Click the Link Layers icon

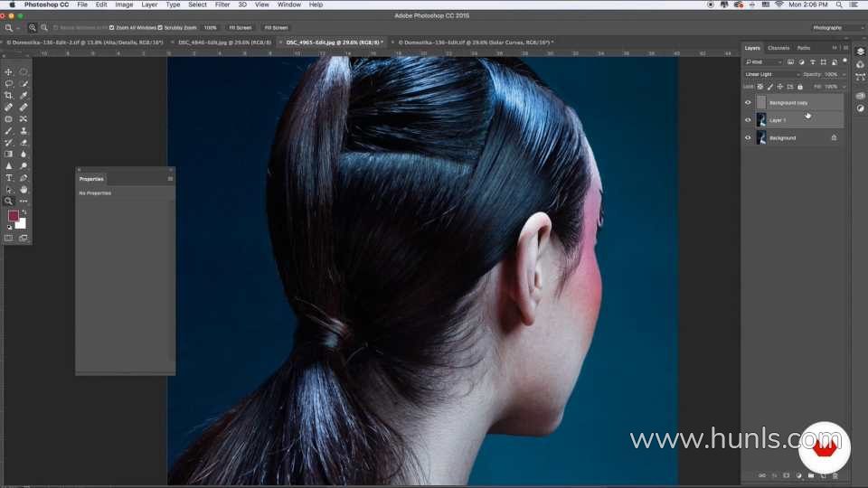(761, 476)
